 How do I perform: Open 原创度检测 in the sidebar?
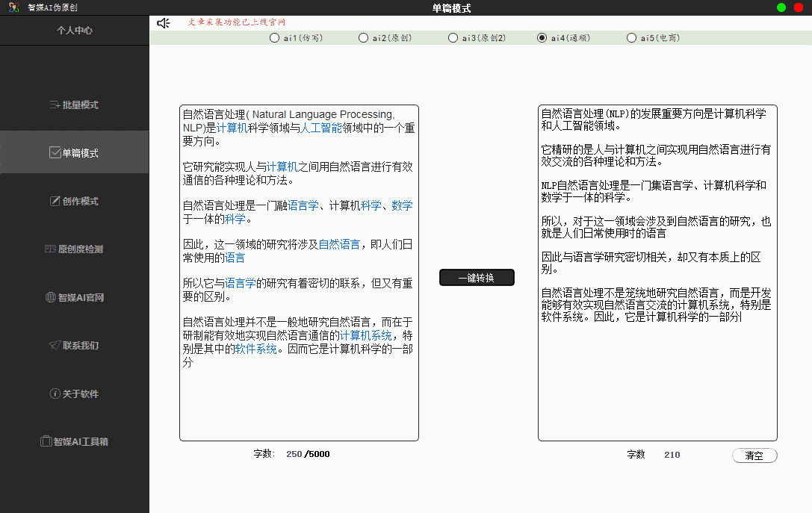pos(74,249)
